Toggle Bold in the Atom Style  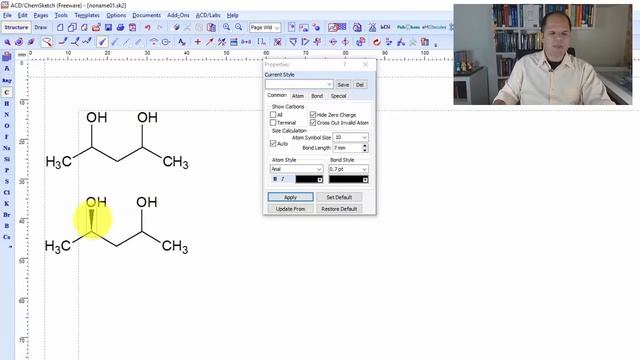275,179
